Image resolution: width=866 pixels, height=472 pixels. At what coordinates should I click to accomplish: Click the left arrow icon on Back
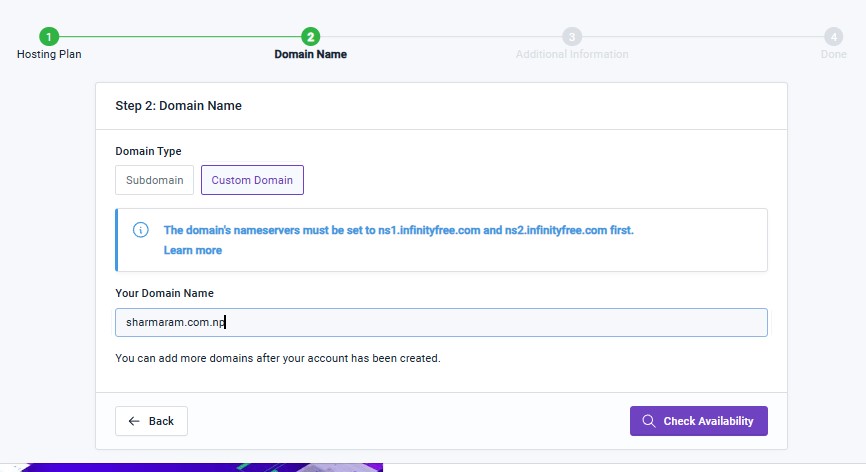pyautogui.click(x=135, y=421)
